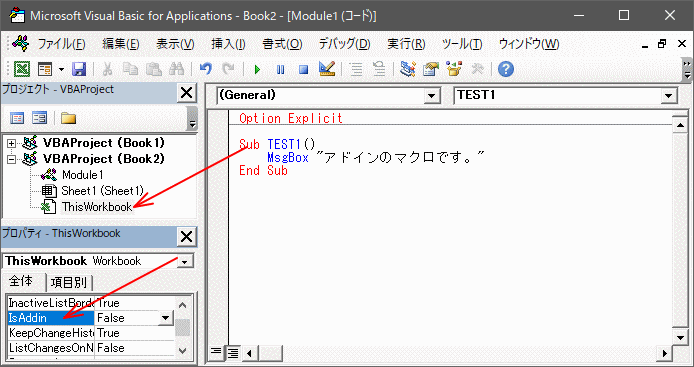Restore the inner code window
The width and height of the screenshot is (694, 367).
[663, 44]
